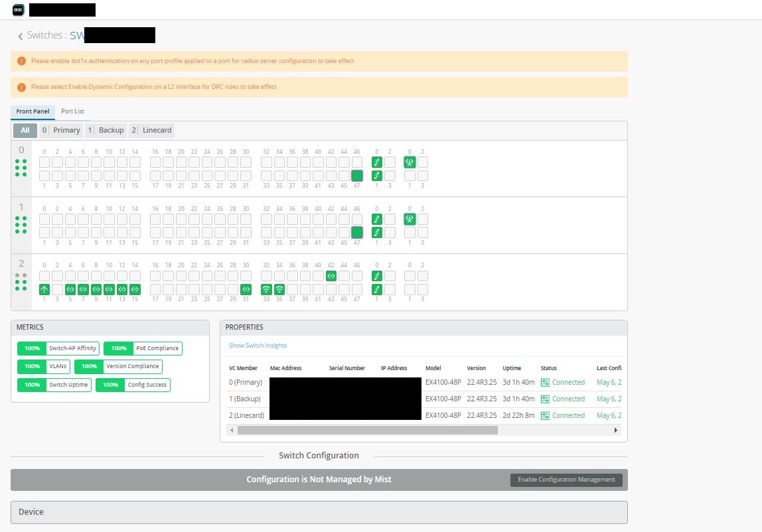
Task: Filter front panel to 0 Primary
Action: (x=60, y=131)
